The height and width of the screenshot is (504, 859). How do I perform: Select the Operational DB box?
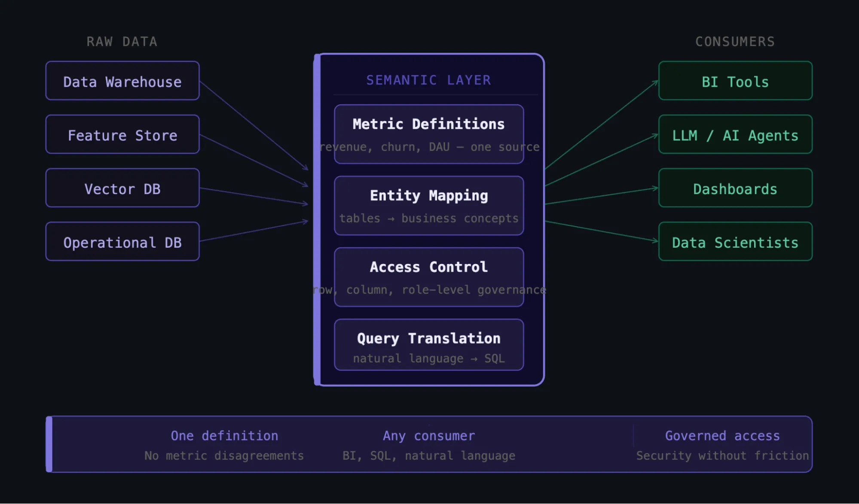tap(122, 242)
